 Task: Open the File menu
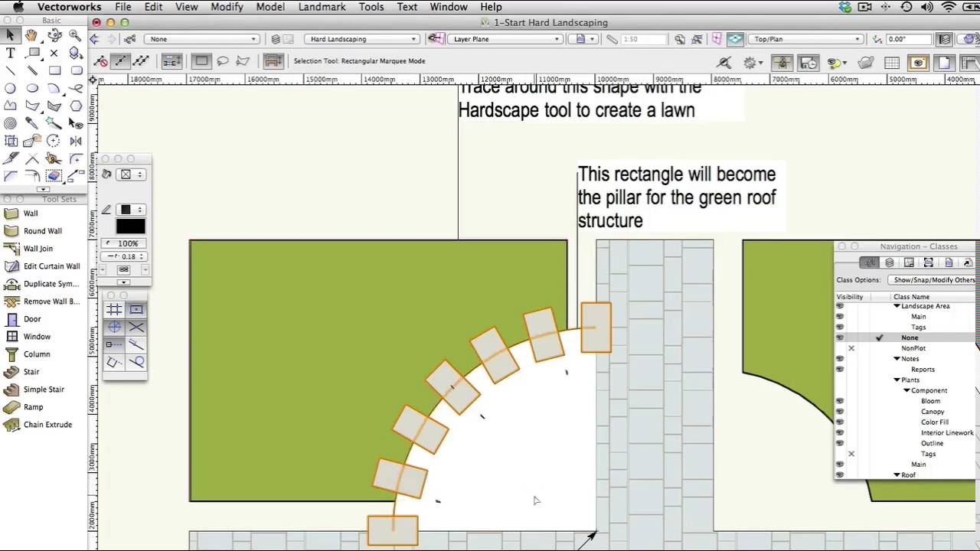click(x=122, y=7)
